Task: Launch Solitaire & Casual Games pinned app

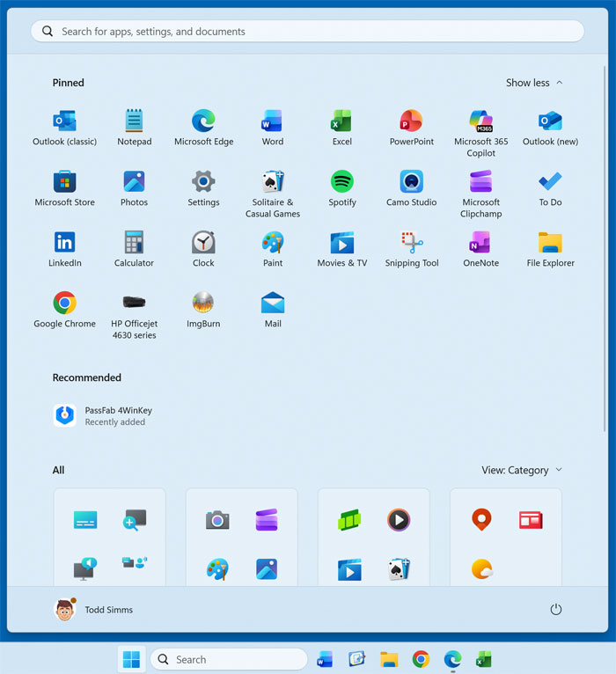Action: pyautogui.click(x=273, y=194)
